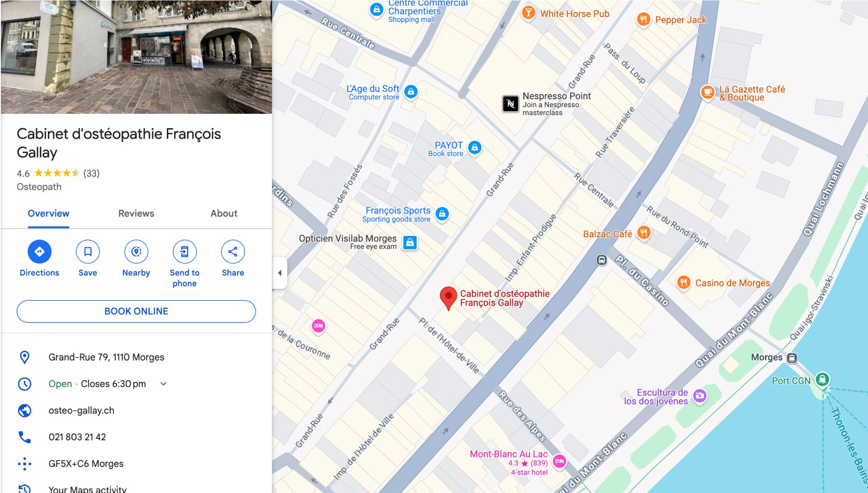Viewport: 868px width, 493px height.
Task: Open Opticien Visilab Morges marker
Action: pyautogui.click(x=410, y=243)
